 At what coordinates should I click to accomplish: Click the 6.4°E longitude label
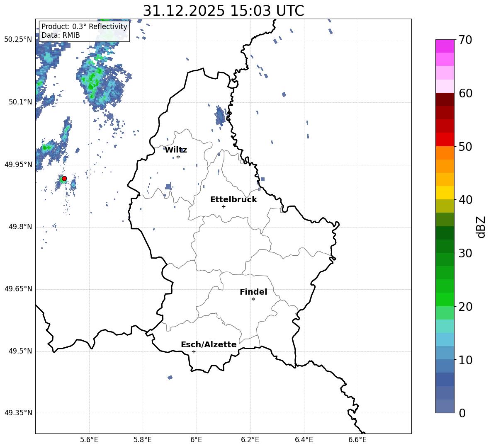pos(304,440)
